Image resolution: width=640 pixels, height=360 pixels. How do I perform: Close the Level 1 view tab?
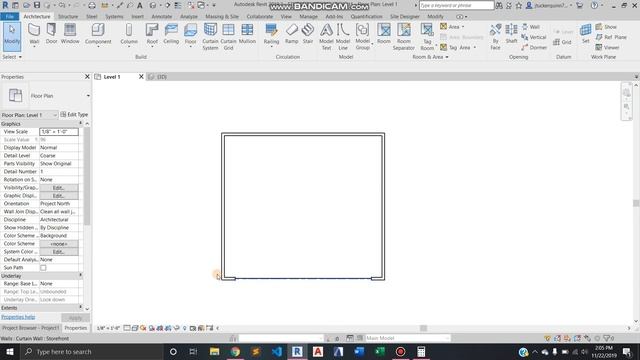tap(141, 77)
